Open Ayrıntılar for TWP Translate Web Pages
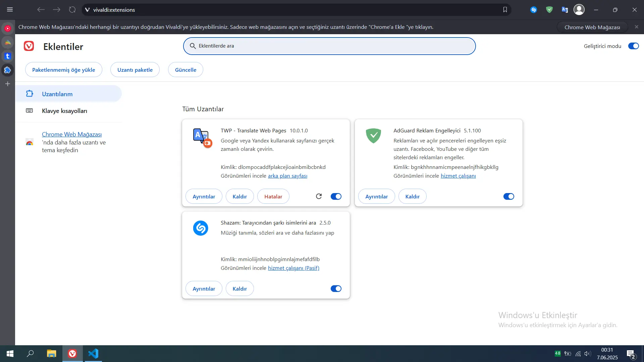644x362 pixels. point(204,196)
